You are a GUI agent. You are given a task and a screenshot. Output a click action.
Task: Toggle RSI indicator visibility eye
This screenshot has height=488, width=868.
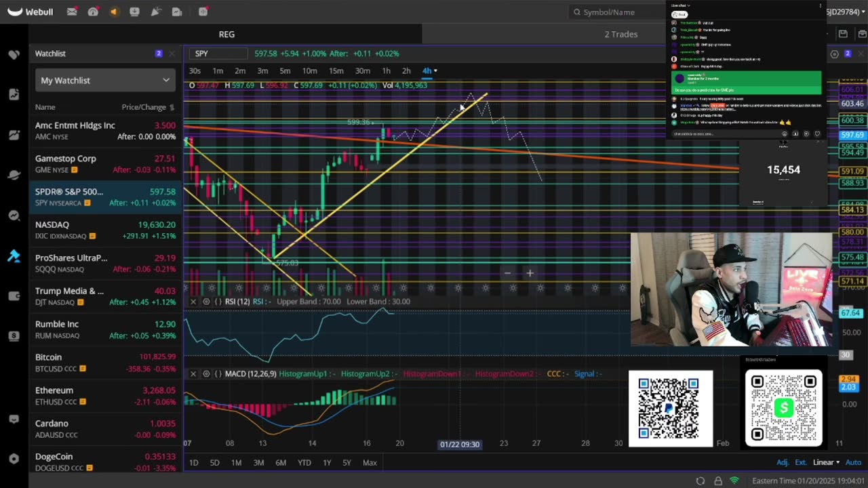pos(206,302)
